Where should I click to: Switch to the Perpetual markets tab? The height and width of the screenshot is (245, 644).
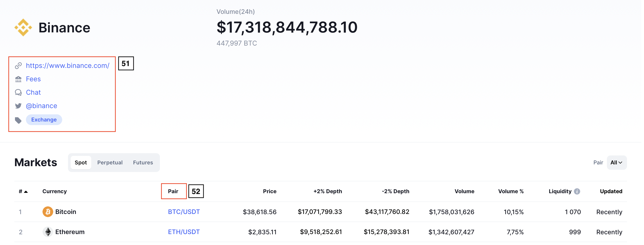pyautogui.click(x=110, y=163)
